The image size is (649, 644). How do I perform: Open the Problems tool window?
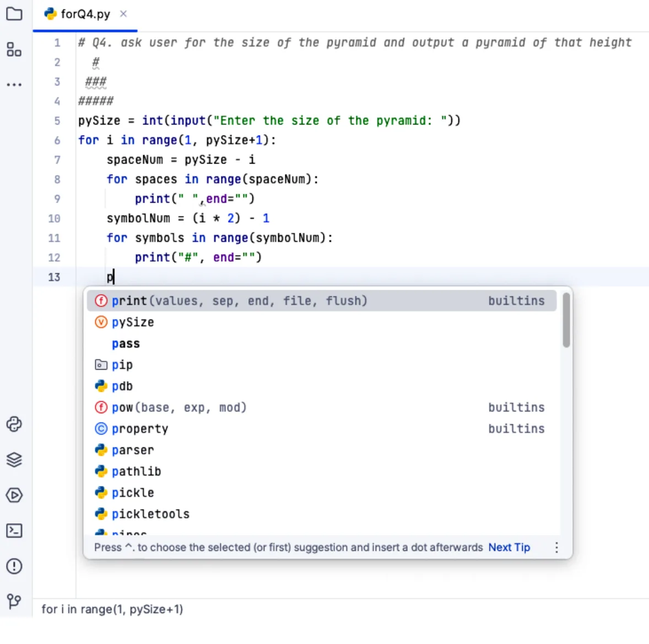click(14, 566)
